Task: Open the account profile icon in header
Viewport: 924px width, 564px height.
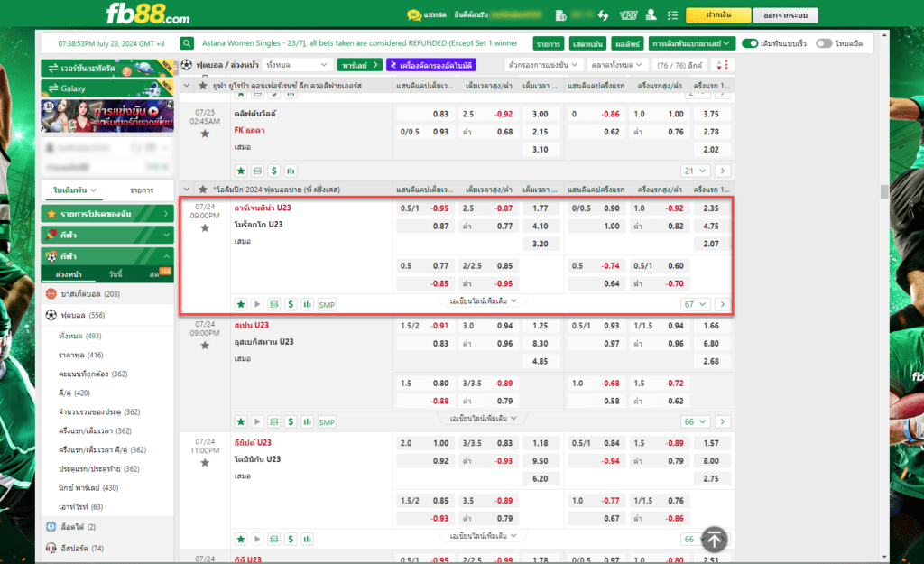Action: pos(651,14)
